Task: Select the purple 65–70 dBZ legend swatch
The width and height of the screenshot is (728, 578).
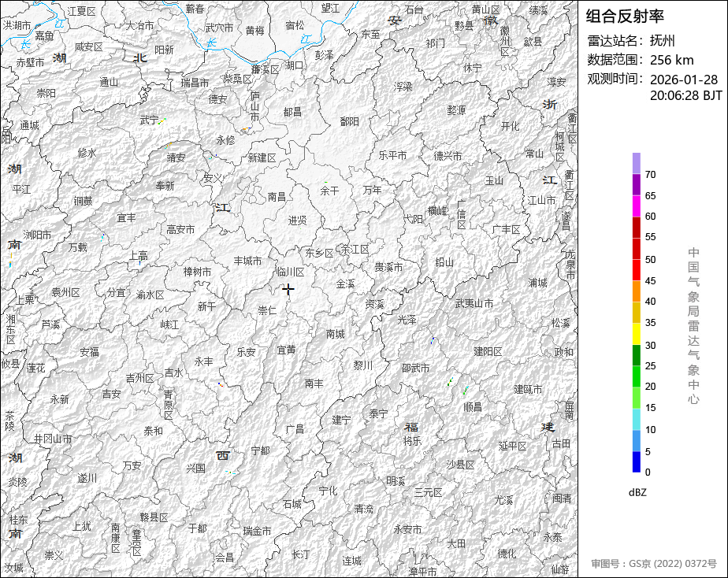Action: pyautogui.click(x=636, y=184)
